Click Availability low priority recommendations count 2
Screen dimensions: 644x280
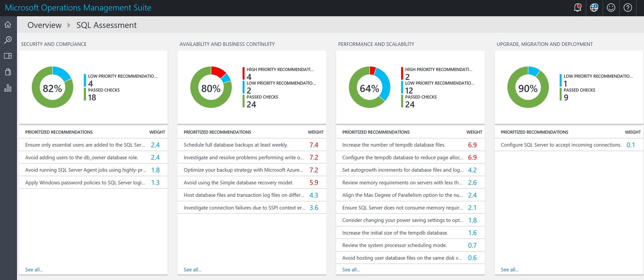point(249,90)
